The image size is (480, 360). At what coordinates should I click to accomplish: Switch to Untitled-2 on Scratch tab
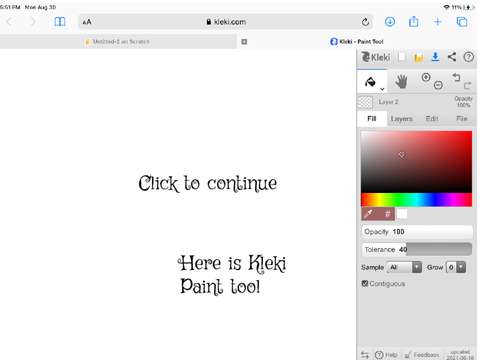pyautogui.click(x=118, y=42)
